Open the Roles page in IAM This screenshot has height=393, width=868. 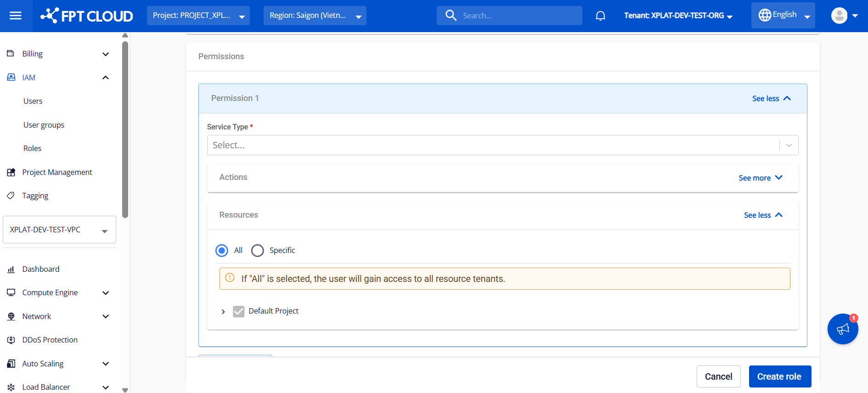pyautogui.click(x=32, y=148)
